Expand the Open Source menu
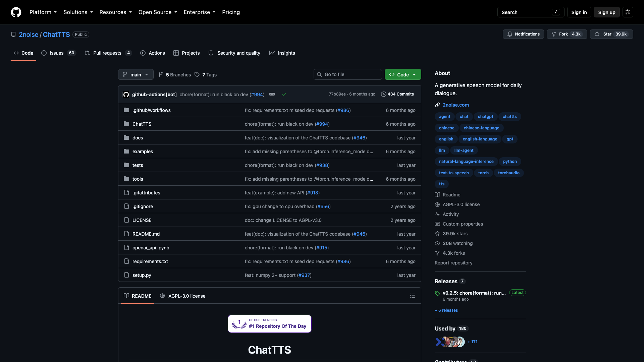The height and width of the screenshot is (362, 644). click(x=158, y=12)
